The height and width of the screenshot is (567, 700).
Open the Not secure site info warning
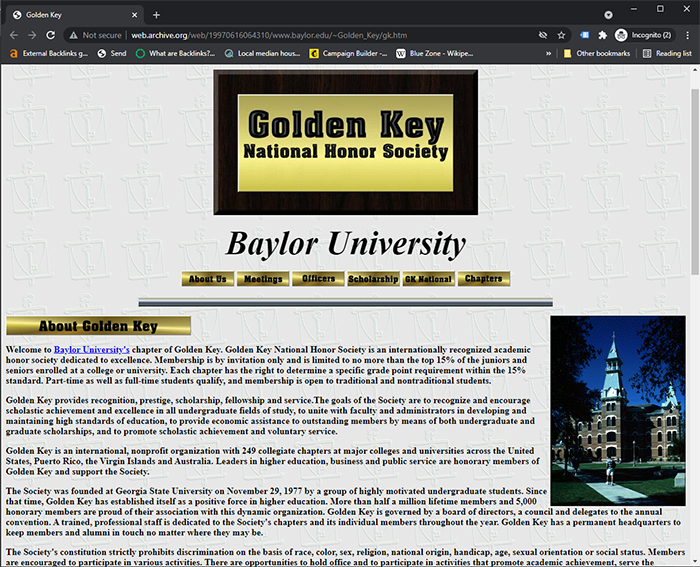96,35
